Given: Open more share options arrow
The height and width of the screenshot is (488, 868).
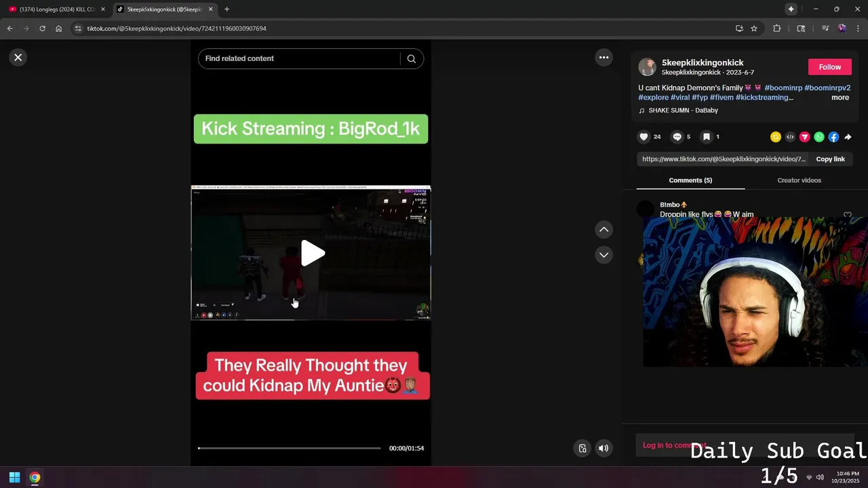Looking at the screenshot, I should [x=848, y=137].
